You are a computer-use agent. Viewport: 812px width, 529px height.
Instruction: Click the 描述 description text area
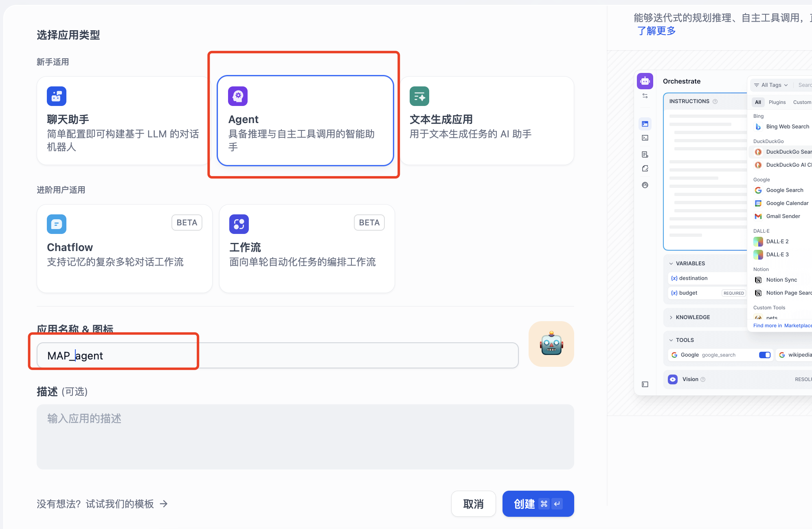point(305,436)
